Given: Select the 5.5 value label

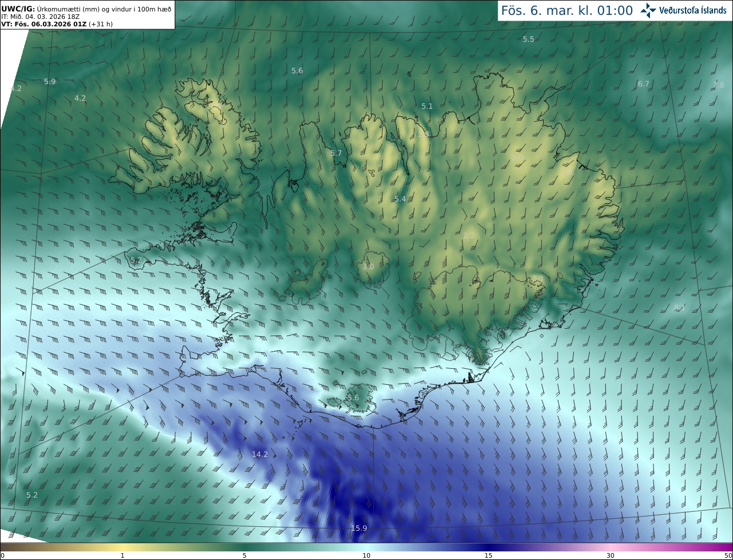Looking at the screenshot, I should [529, 39].
